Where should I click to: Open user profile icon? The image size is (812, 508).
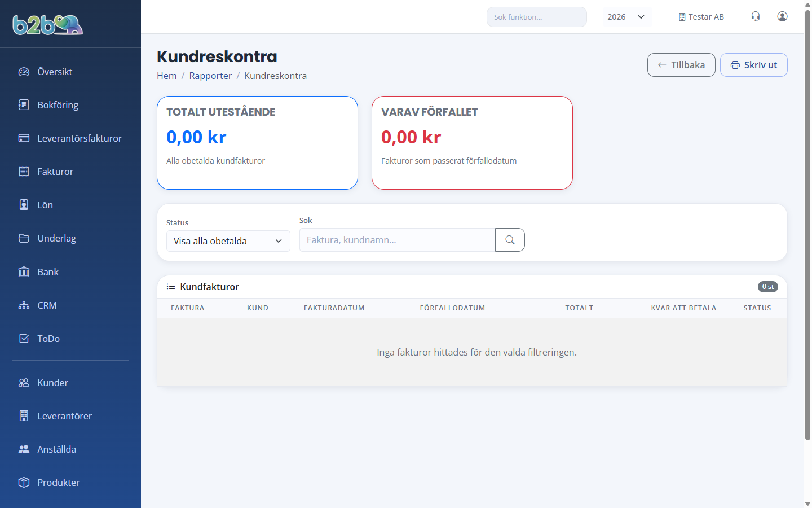tap(782, 16)
